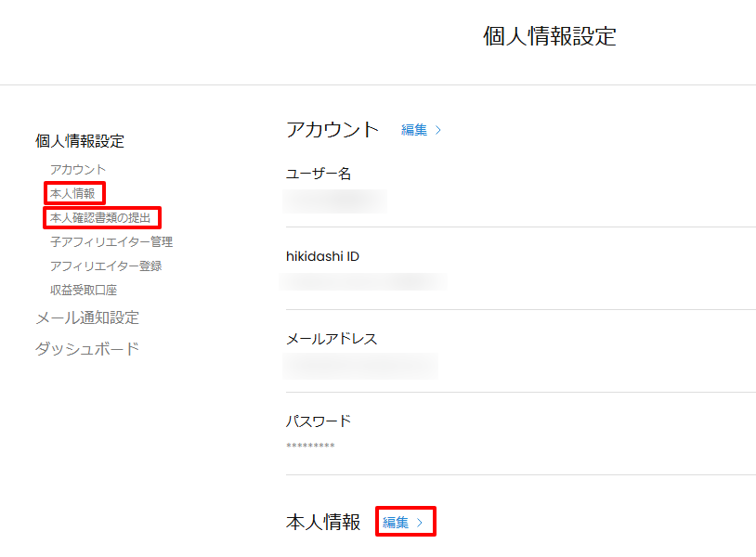Open メール通知設定 menu
Screen dimensions: 756x557
87,317
